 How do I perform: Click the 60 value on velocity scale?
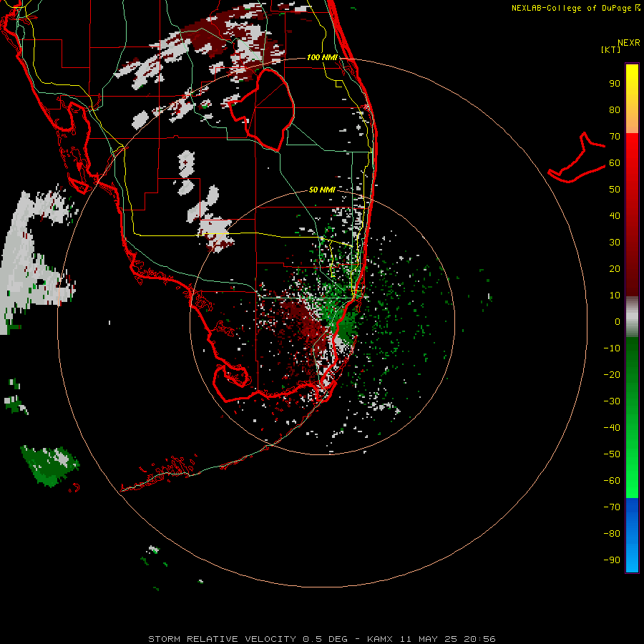click(x=615, y=163)
